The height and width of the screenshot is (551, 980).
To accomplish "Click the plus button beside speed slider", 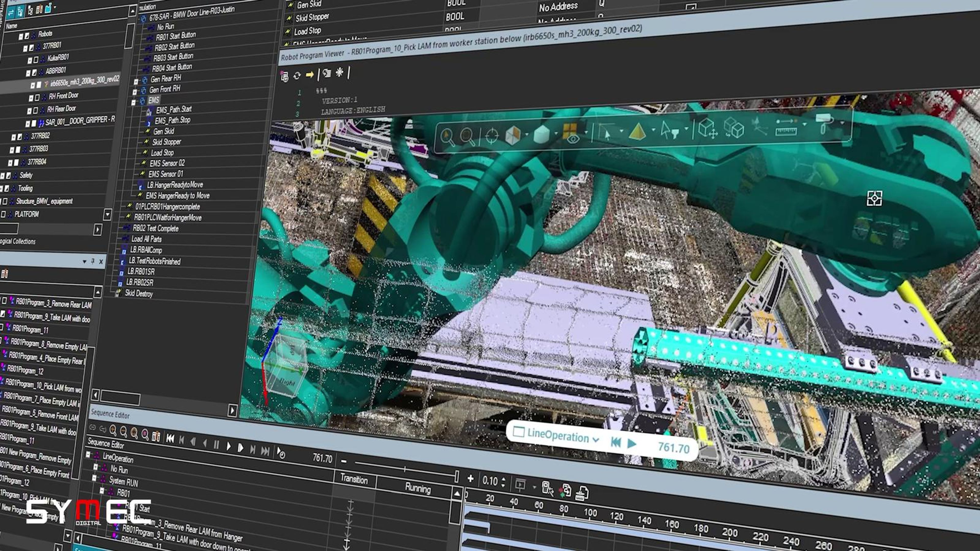I will coord(470,478).
